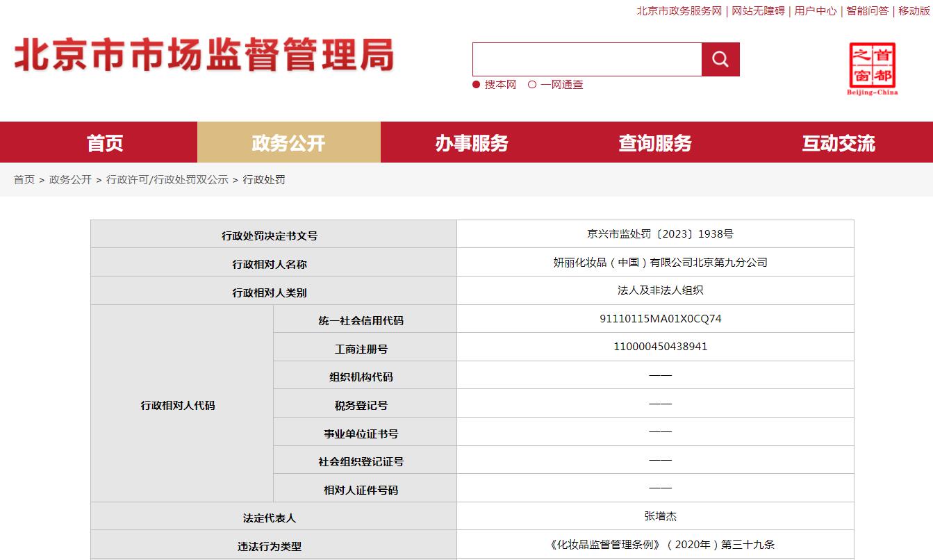This screenshot has height=560, width=933.
Task: Click the 相对人证件号码 label cell
Action: tap(365, 488)
